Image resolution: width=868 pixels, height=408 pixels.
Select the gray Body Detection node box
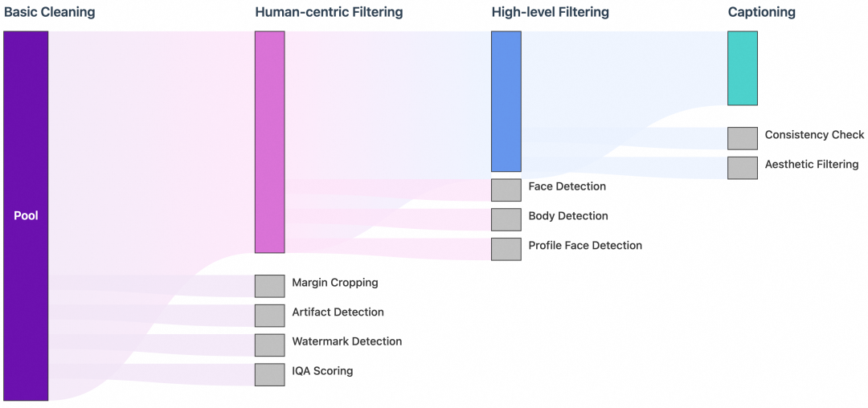(506, 219)
